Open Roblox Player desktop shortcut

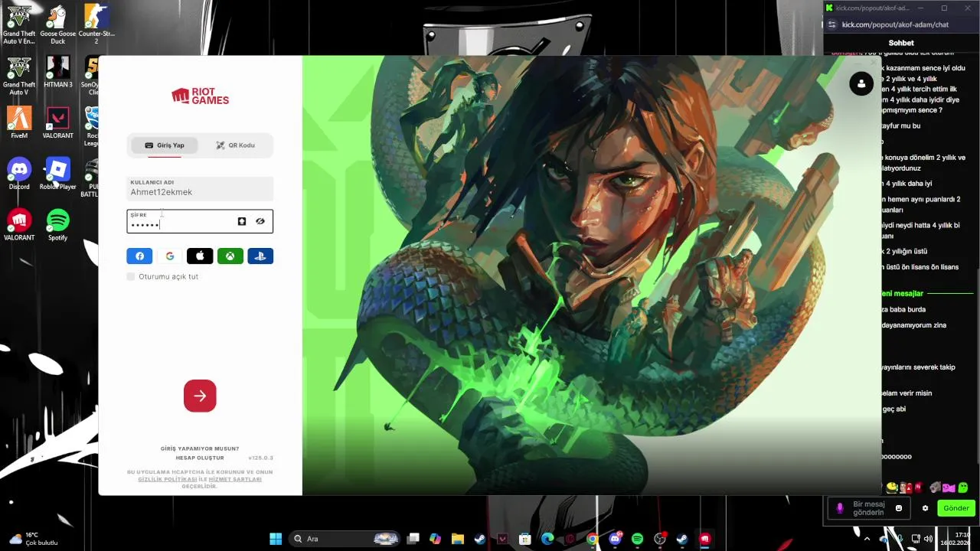pyautogui.click(x=57, y=174)
